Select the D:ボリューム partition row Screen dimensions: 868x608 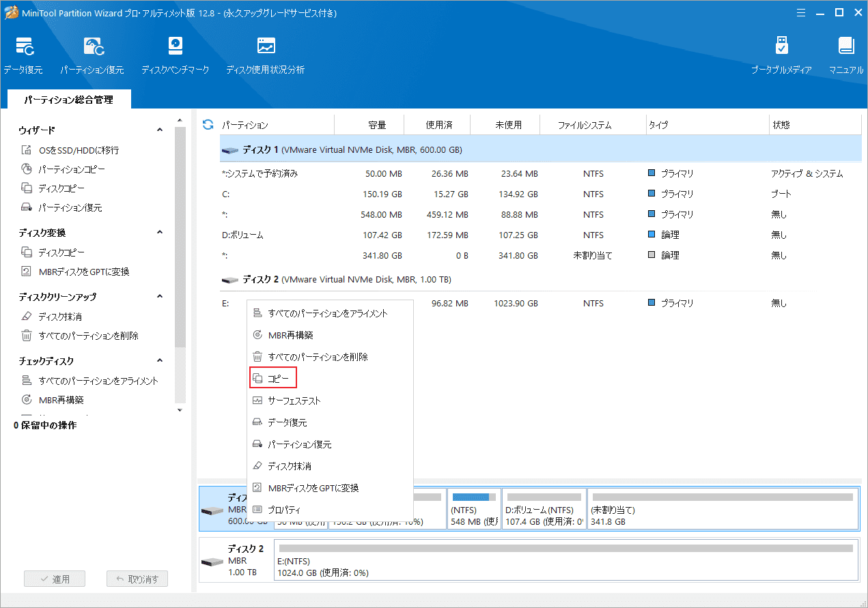(540, 235)
